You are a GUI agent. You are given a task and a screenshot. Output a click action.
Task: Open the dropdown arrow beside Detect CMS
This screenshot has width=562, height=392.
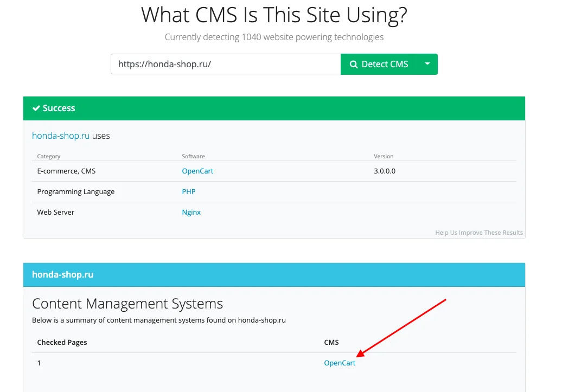pyautogui.click(x=427, y=64)
